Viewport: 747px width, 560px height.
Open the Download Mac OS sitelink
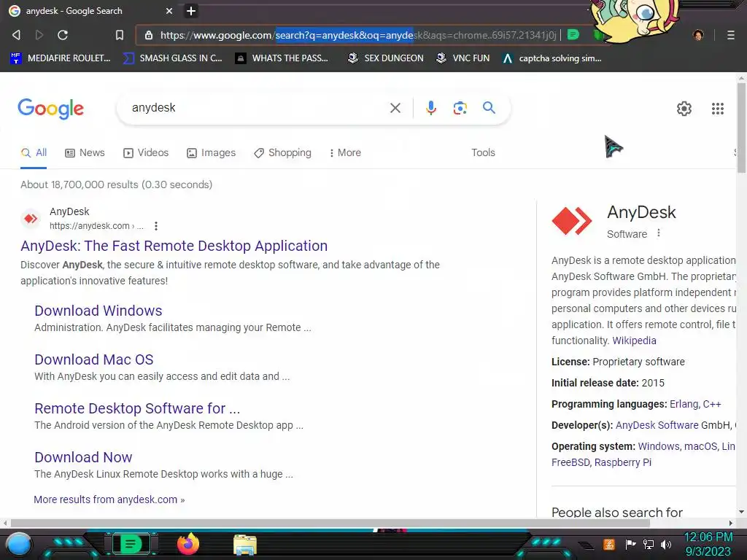pyautogui.click(x=94, y=359)
